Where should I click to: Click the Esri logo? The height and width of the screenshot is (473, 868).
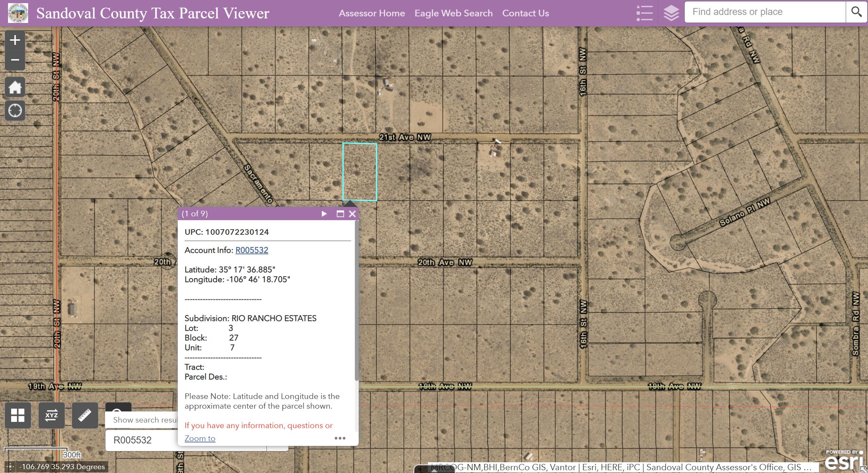844,460
